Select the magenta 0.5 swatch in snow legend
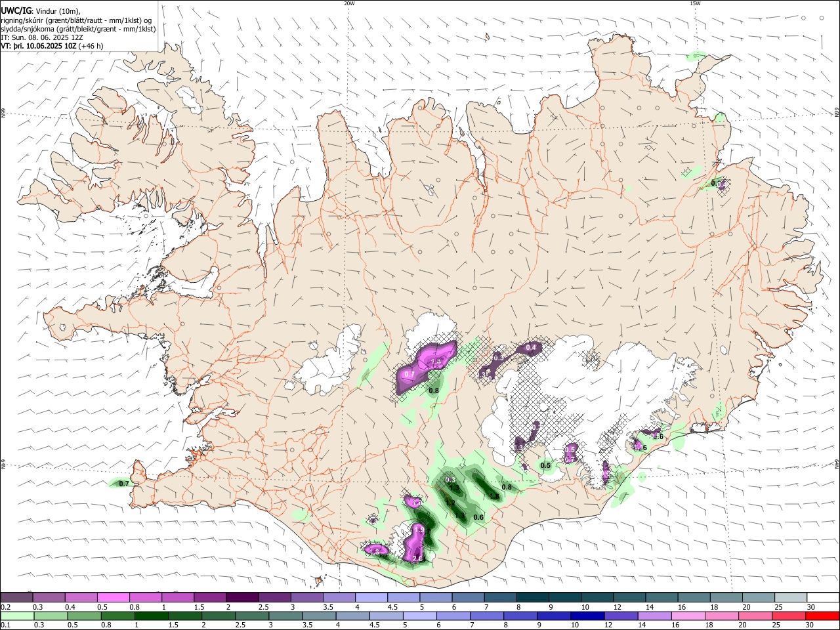The height and width of the screenshot is (630, 840). [114, 598]
